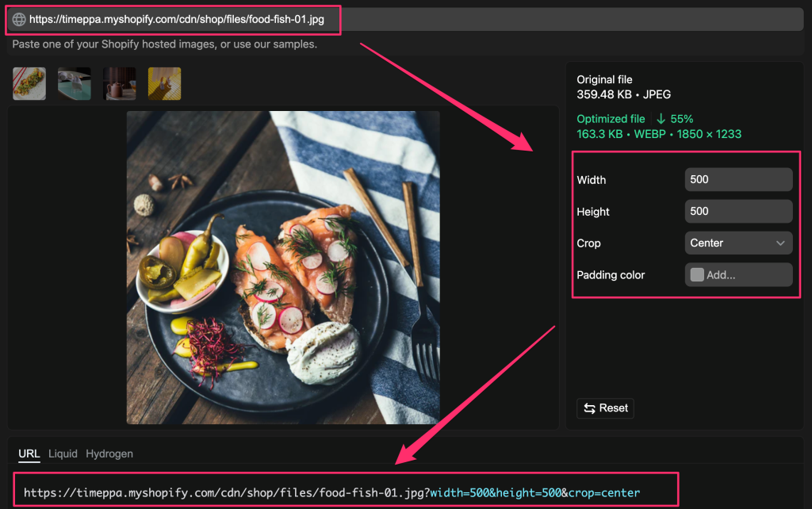Click the salmon toast preview image
This screenshot has height=509, width=812.
283,267
